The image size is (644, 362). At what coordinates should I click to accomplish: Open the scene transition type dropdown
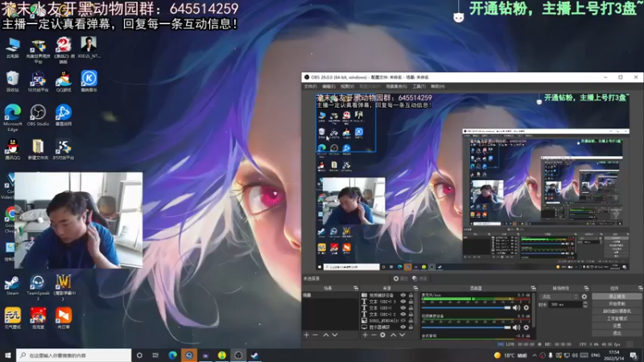[559, 296]
